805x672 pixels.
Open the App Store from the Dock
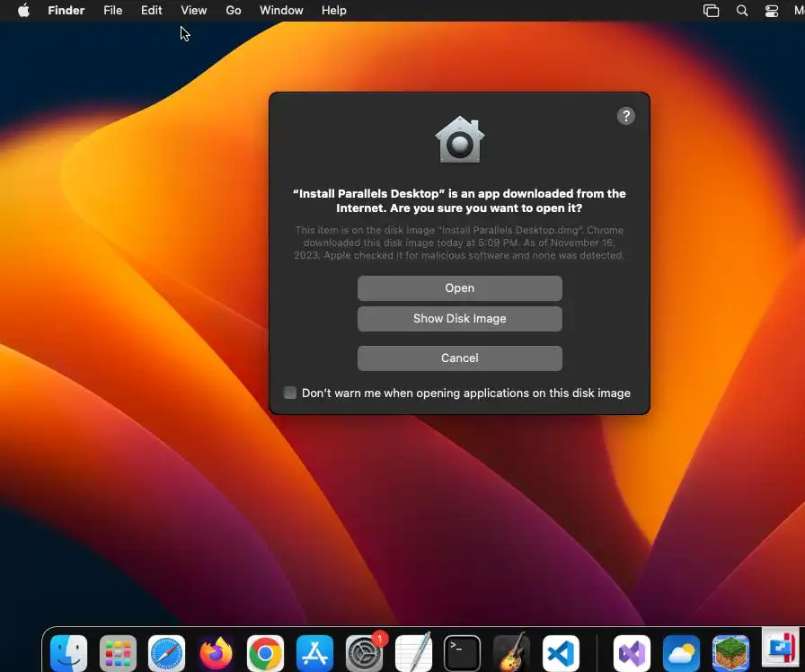click(314, 653)
